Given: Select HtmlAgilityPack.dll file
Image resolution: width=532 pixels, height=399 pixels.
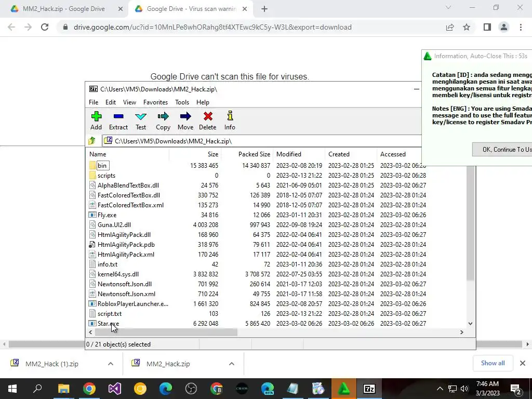Looking at the screenshot, I should coord(124,234).
